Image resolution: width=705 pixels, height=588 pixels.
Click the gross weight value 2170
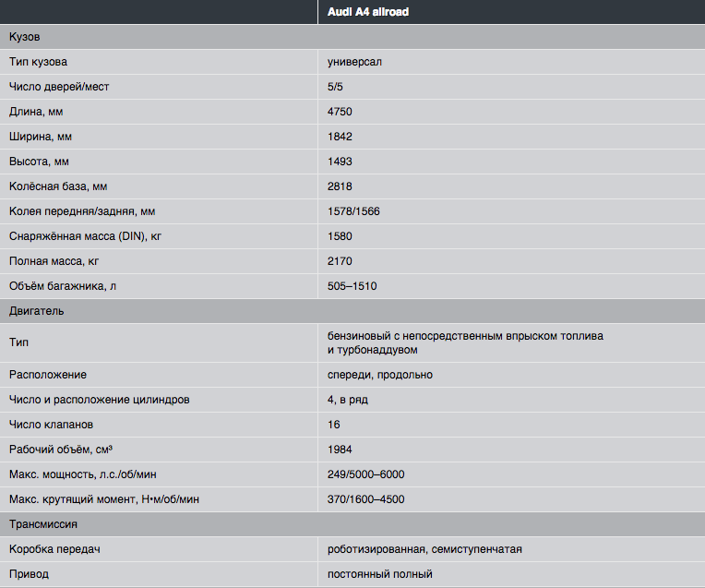[x=340, y=261]
